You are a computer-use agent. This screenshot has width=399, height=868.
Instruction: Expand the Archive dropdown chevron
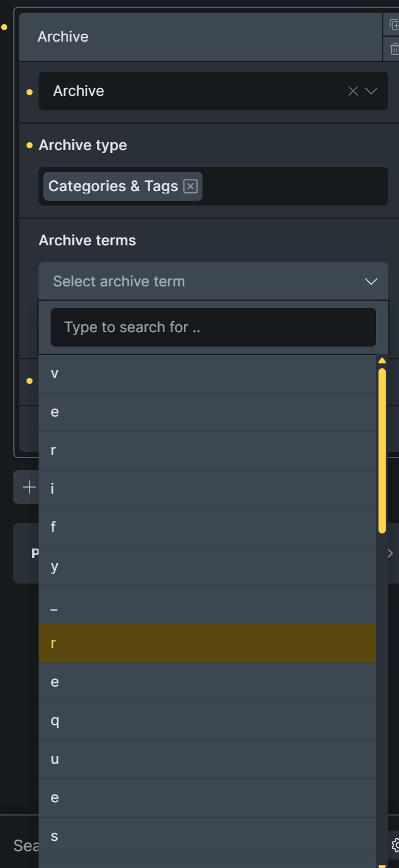[x=371, y=91]
